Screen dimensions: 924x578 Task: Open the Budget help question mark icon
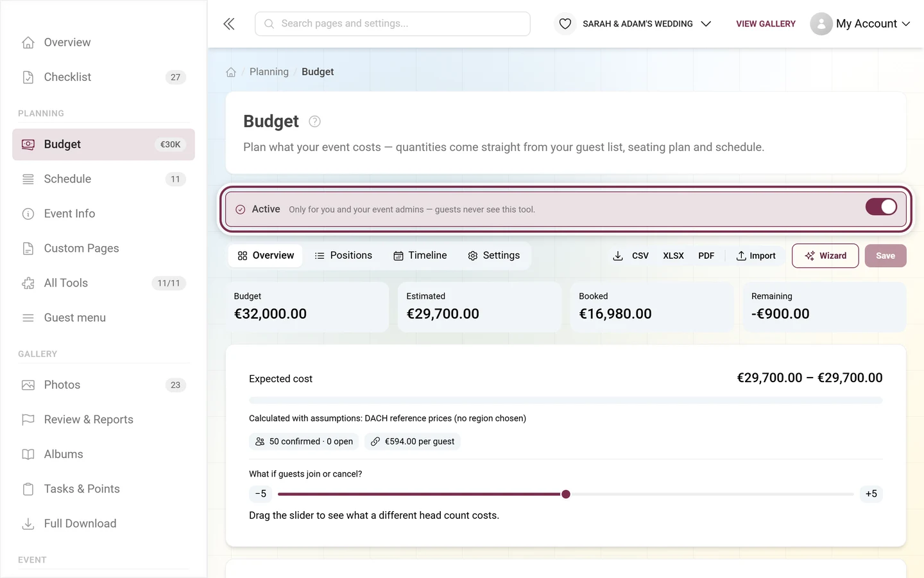point(314,121)
